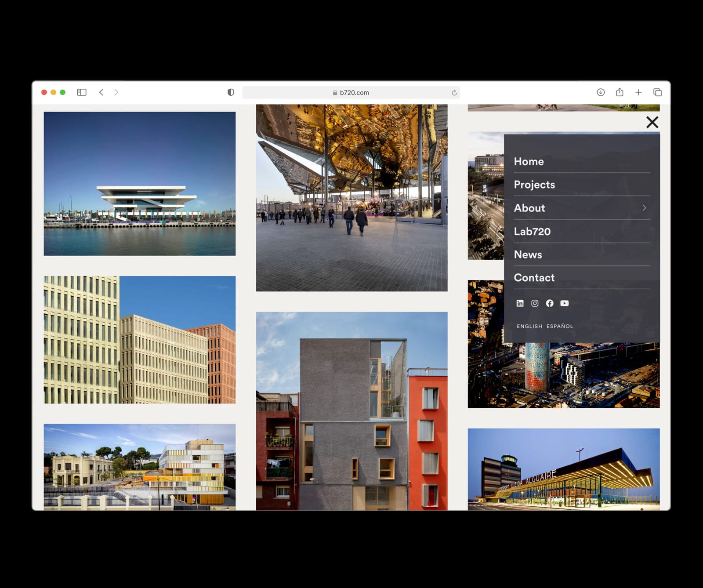Open the YouTube social link
This screenshot has height=588, width=703.
565,303
